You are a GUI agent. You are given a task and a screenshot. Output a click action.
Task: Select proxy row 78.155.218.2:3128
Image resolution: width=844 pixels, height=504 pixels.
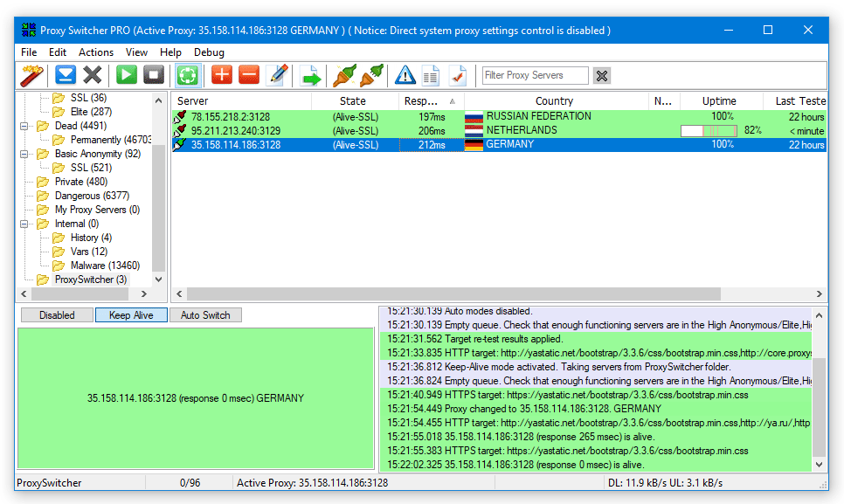499,117
